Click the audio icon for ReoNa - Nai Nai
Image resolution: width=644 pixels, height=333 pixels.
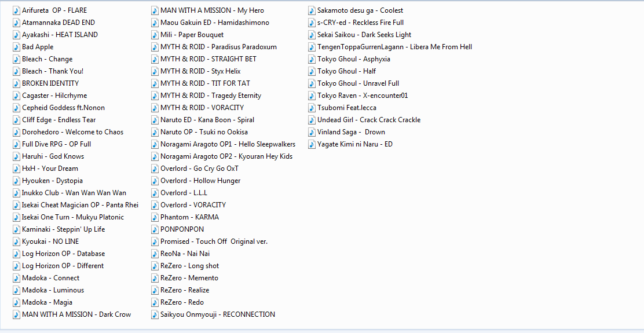click(x=155, y=254)
